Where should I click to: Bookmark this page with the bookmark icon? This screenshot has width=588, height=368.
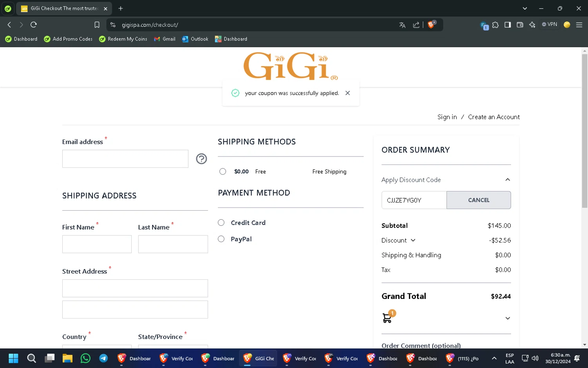pyautogui.click(x=97, y=25)
